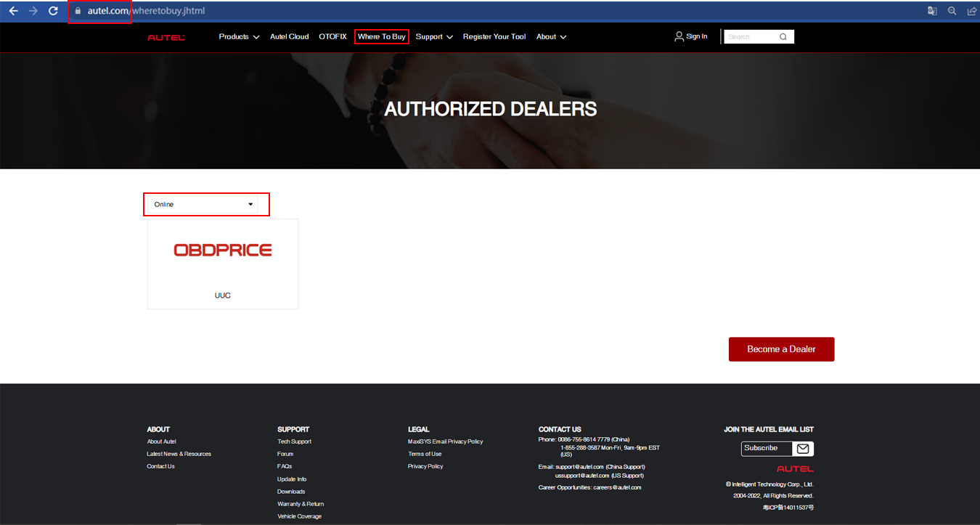Open the Vehicle Coverage footer link
980x525 pixels.
(x=299, y=516)
